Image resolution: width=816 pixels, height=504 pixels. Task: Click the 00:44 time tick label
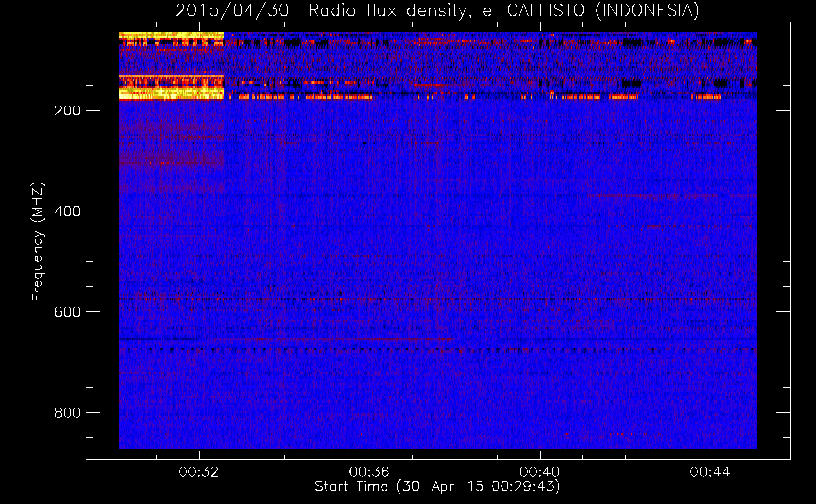pos(710,472)
